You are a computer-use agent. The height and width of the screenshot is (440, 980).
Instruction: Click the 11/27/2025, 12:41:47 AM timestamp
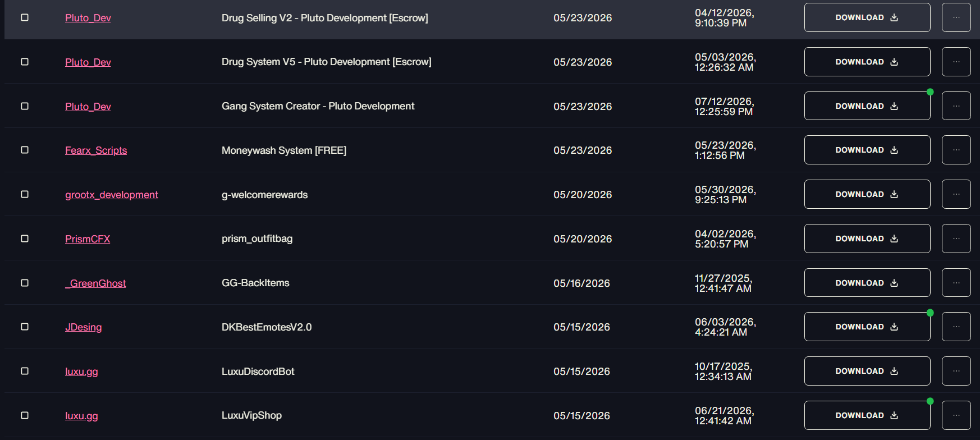point(723,283)
